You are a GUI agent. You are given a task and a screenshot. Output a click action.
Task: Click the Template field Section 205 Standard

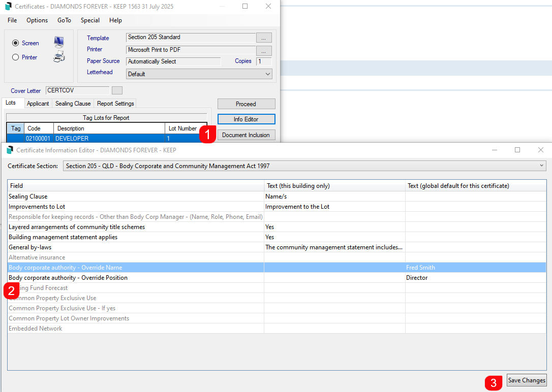(x=191, y=37)
